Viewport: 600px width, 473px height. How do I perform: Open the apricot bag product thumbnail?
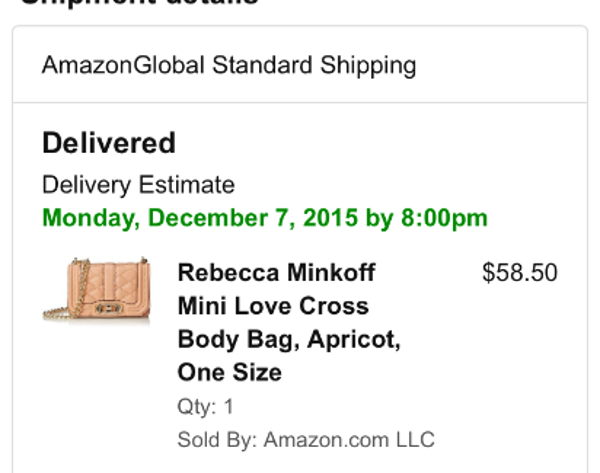click(x=96, y=288)
